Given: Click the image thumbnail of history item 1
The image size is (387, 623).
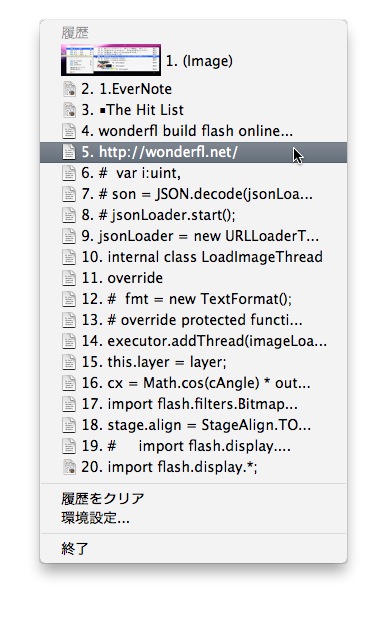Looking at the screenshot, I should coord(111,60).
